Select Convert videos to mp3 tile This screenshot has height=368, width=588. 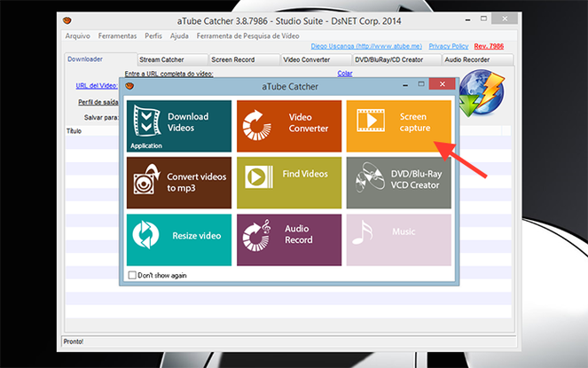[179, 183]
